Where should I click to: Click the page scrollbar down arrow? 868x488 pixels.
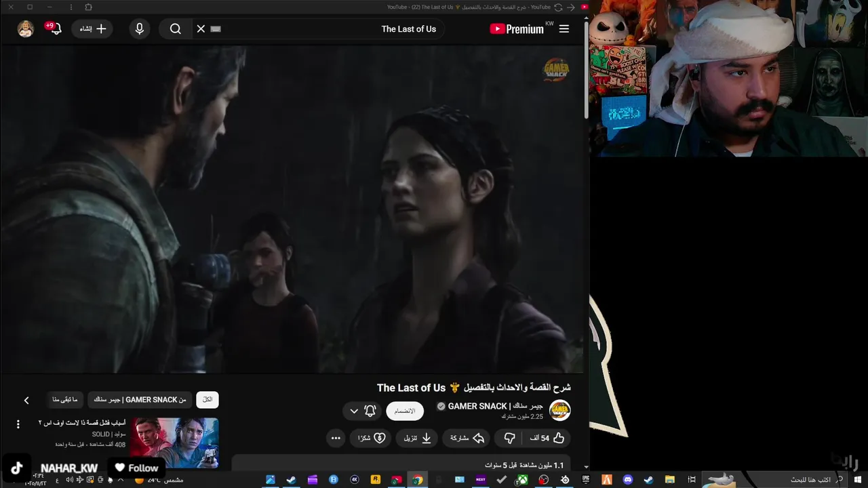click(x=586, y=467)
